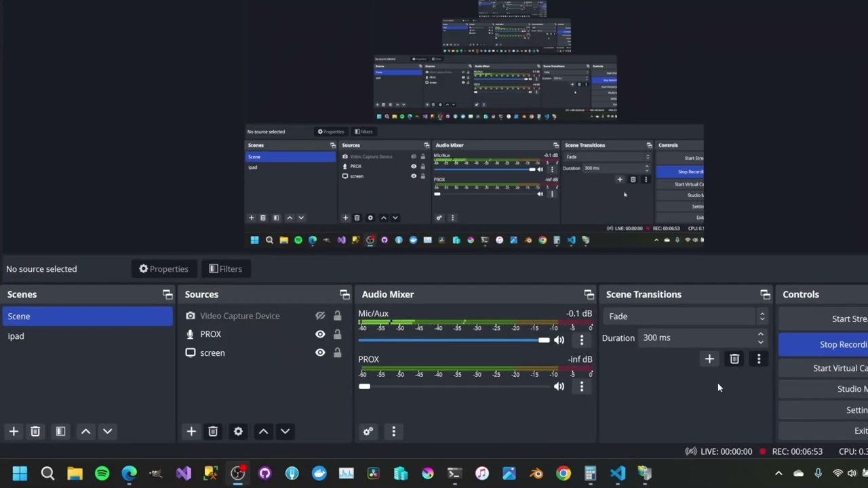Remove the selected source with the Sources trash icon

point(213,431)
